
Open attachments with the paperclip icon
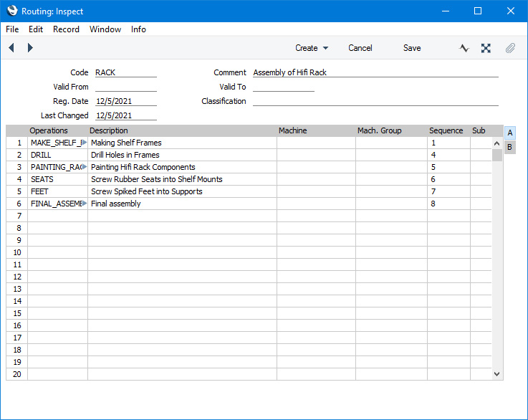click(510, 48)
